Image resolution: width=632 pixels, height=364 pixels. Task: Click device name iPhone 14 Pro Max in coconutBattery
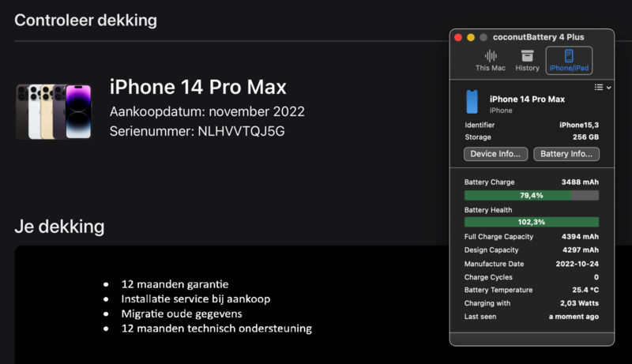point(527,99)
